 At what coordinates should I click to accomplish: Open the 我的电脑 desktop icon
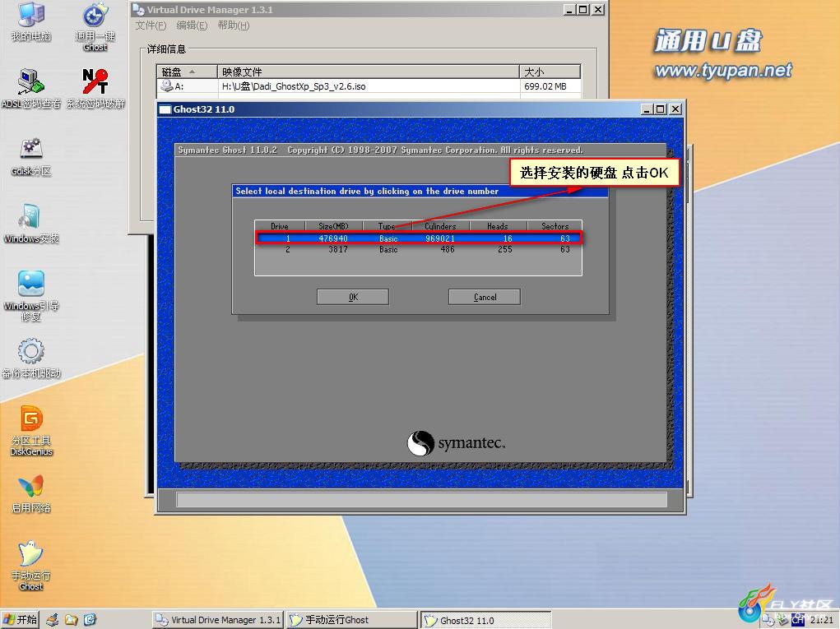[x=31, y=21]
